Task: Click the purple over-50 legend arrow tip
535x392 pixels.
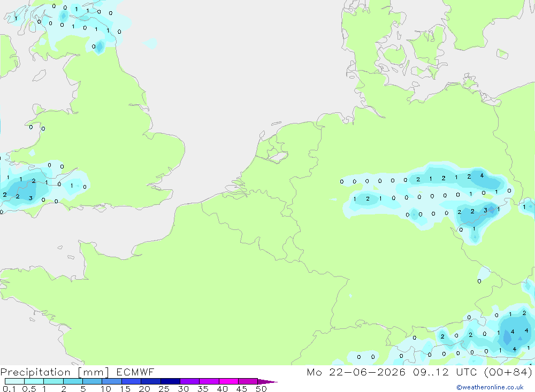Action: 267,382
